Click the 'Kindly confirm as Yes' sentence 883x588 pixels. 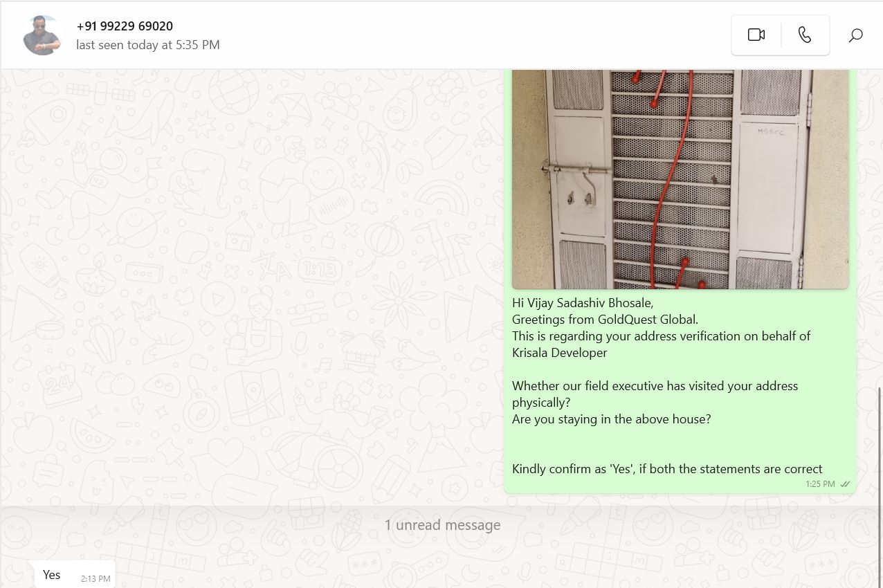pyautogui.click(x=667, y=469)
